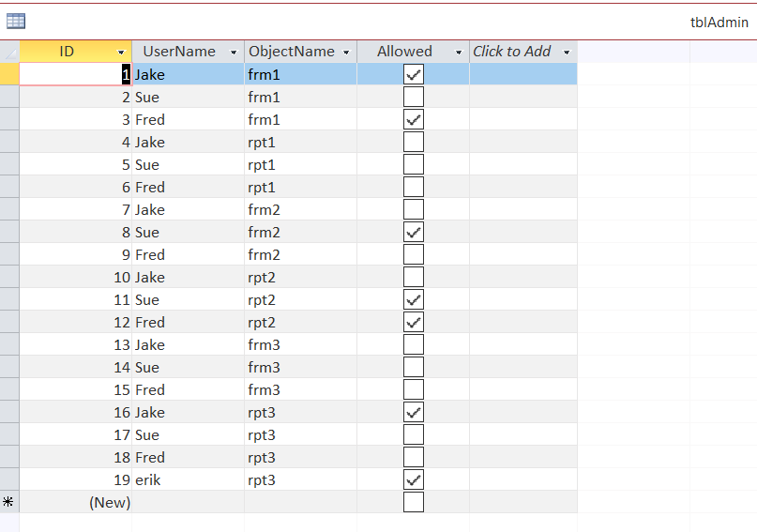Viewport: 757px width, 532px height.
Task: Uncheck Allowed for record 19 erik rpt3
Action: tap(414, 479)
